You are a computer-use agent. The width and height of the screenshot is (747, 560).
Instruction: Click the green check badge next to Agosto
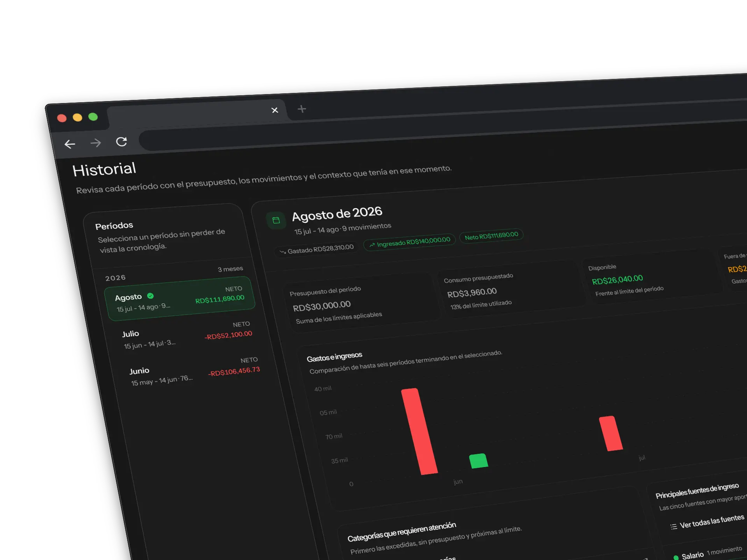pos(150,296)
